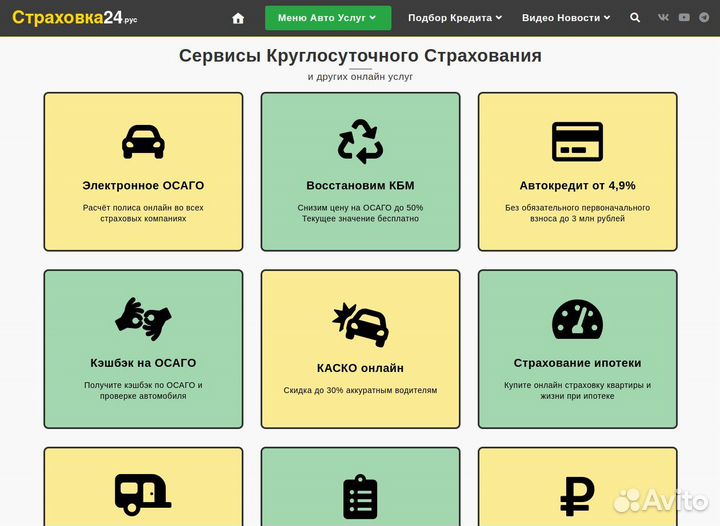Click page title Сервисы Круглосуточного Страхования
Image resolution: width=720 pixels, height=526 pixels.
[x=360, y=56]
